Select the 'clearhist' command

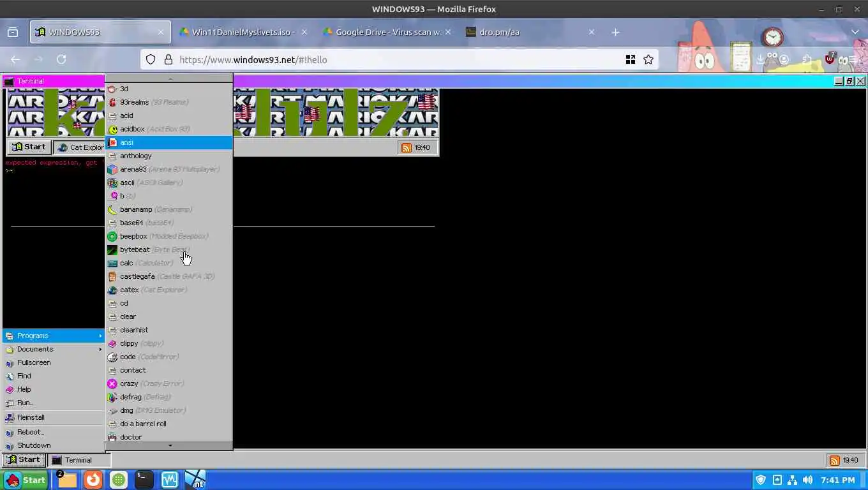click(x=168, y=330)
